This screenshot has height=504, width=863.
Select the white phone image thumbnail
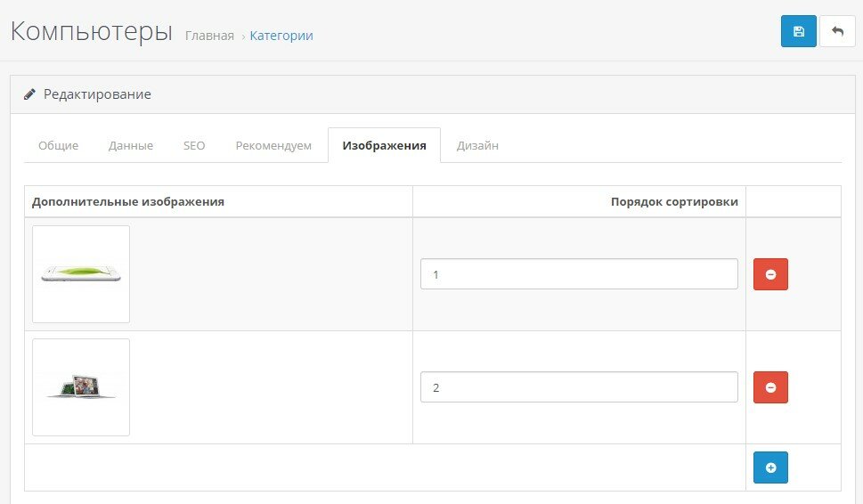click(81, 274)
